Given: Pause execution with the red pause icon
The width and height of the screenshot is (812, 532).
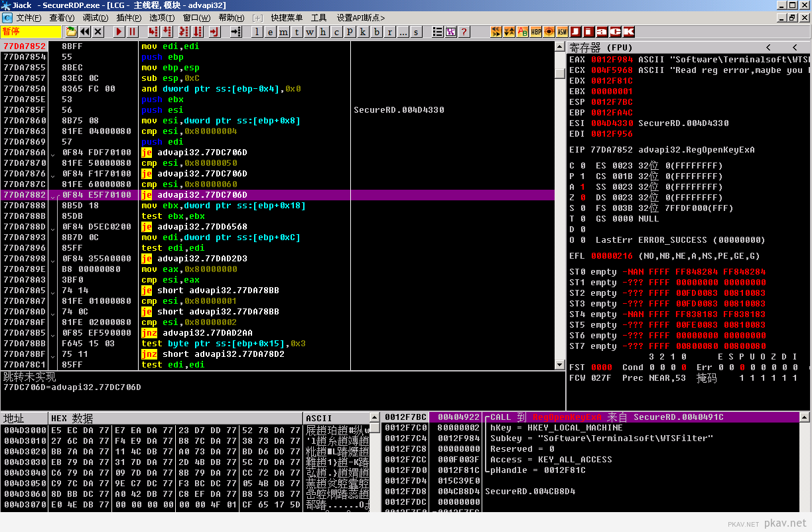Looking at the screenshot, I should (132, 31).
